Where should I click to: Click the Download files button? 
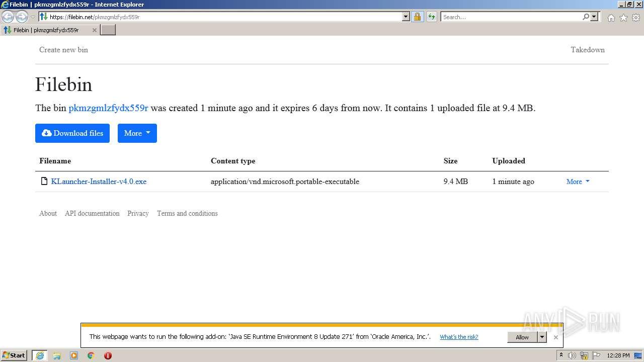[72, 133]
